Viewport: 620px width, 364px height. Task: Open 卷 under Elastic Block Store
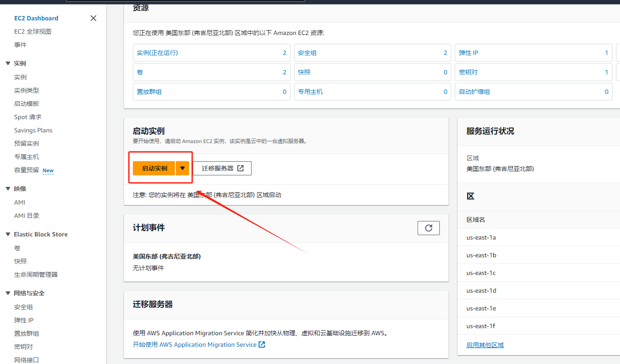click(x=17, y=248)
